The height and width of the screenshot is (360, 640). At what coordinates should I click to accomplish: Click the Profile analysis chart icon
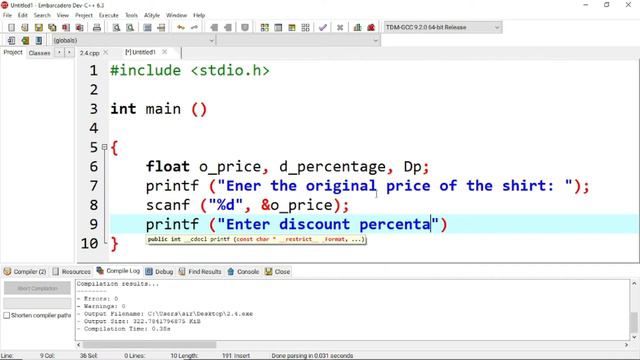[x=358, y=27]
